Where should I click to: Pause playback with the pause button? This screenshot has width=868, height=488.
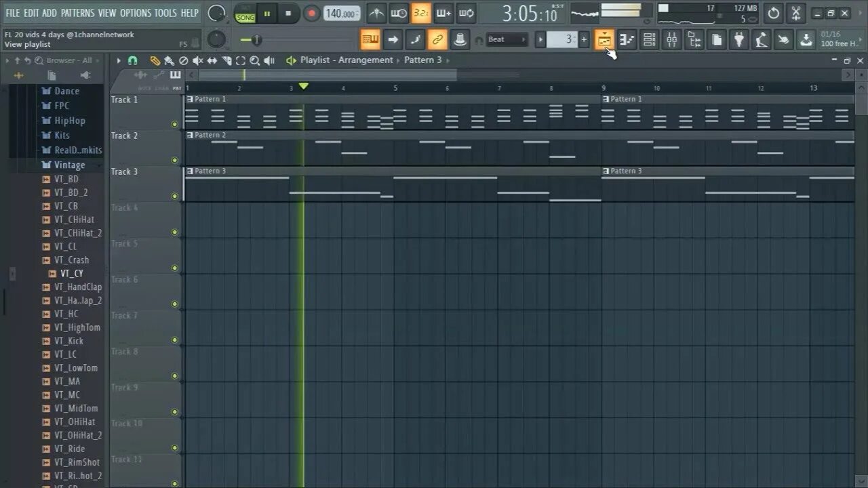coord(267,13)
